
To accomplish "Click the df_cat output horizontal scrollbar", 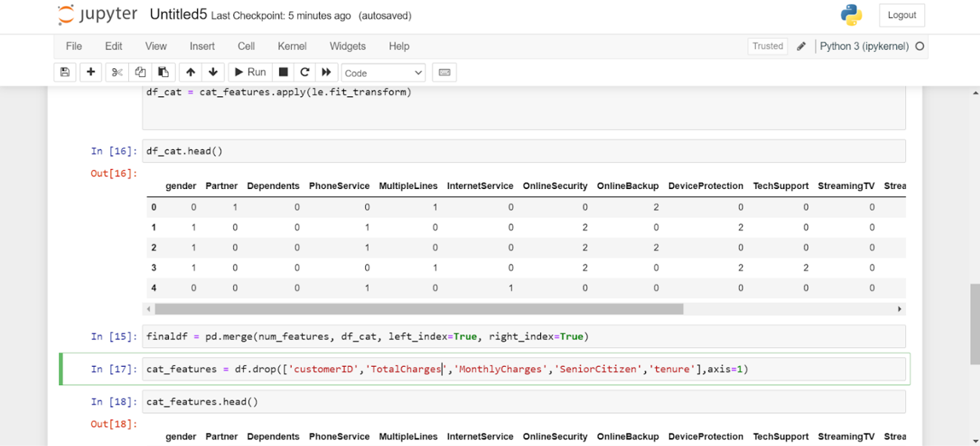I will point(419,309).
